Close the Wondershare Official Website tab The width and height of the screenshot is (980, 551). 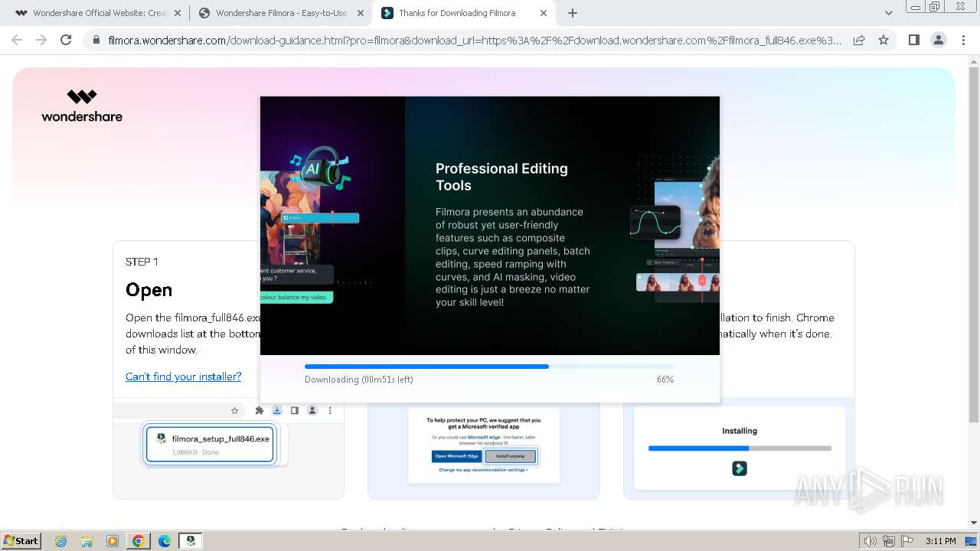click(178, 13)
